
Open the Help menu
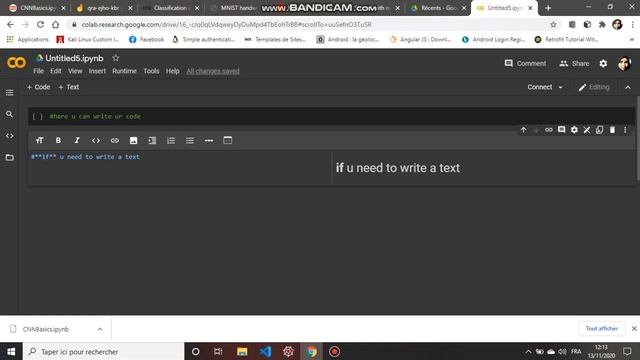click(173, 71)
